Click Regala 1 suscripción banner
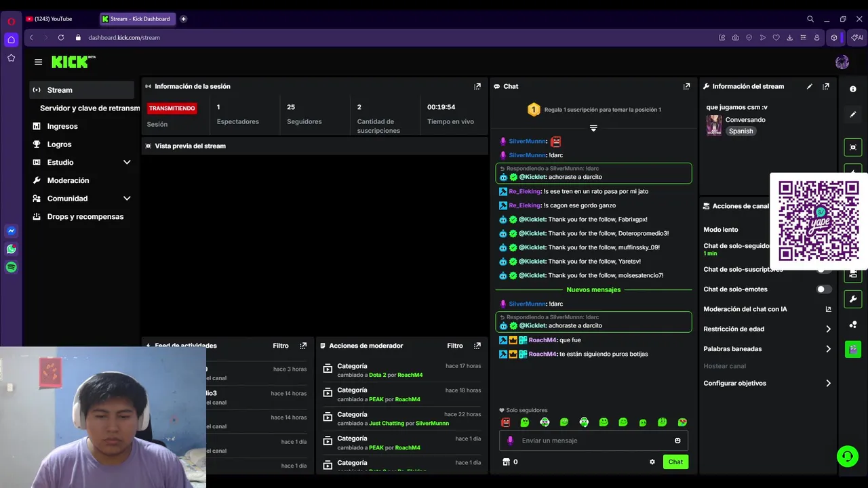 pos(594,109)
